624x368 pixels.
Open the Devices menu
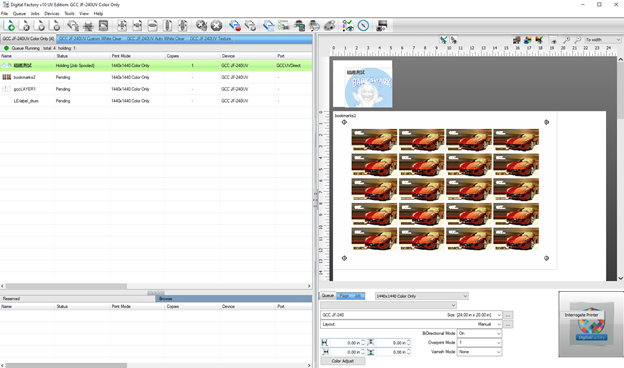coord(51,14)
